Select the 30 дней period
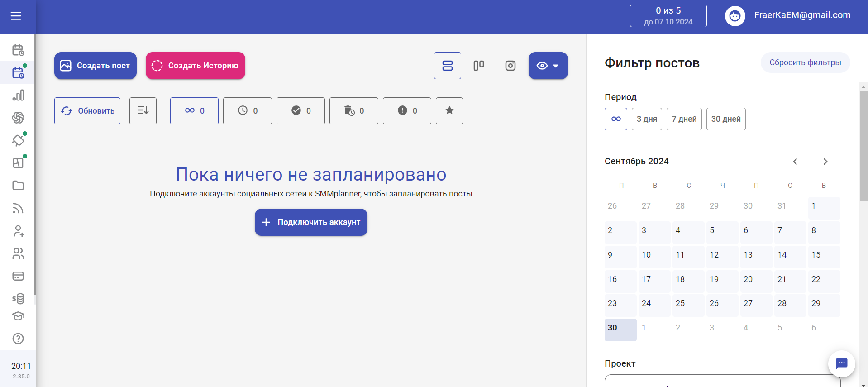 tap(726, 119)
